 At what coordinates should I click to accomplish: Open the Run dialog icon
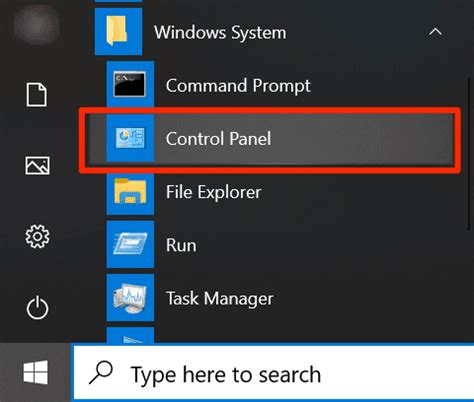coord(130,244)
